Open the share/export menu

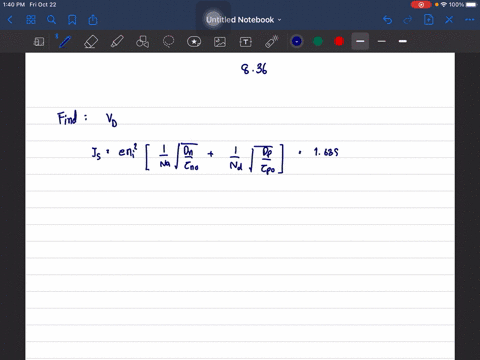tap(93, 20)
